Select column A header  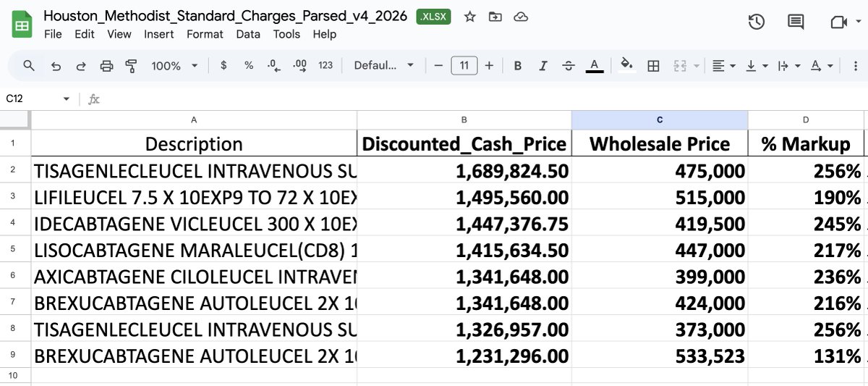point(194,120)
